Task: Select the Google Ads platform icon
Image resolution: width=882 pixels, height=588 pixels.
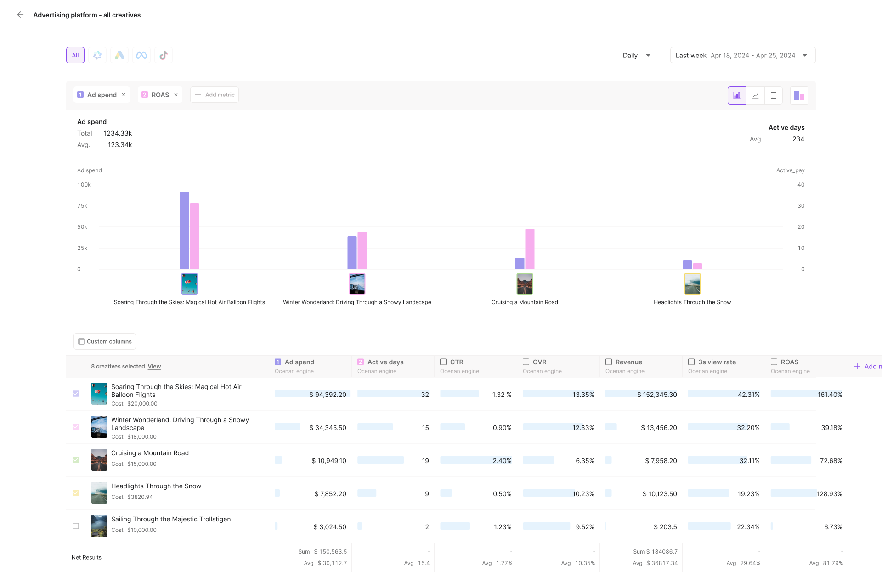Action: (119, 55)
